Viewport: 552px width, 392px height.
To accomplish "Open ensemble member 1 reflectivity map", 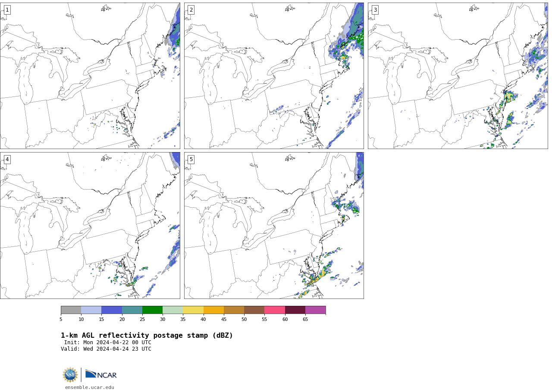I will click(90, 76).
